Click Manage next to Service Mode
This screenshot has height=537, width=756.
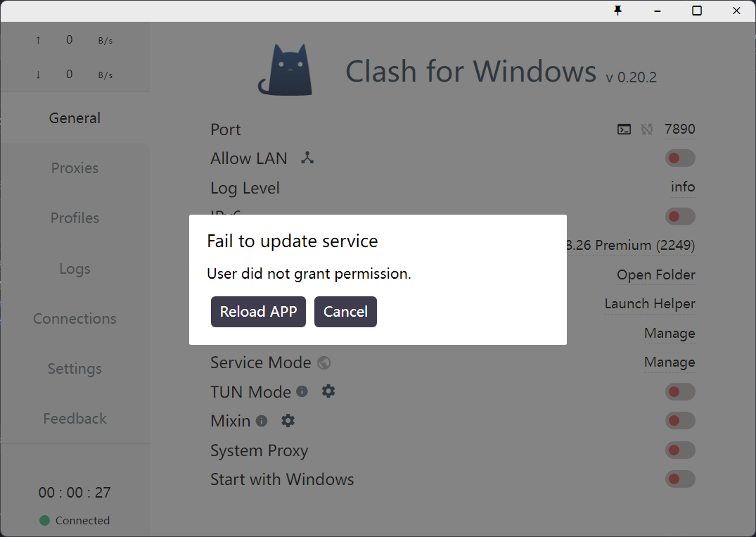669,362
